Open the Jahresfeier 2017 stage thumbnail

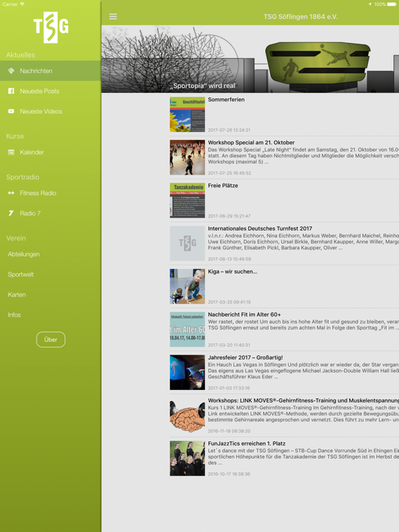pyautogui.click(x=187, y=372)
